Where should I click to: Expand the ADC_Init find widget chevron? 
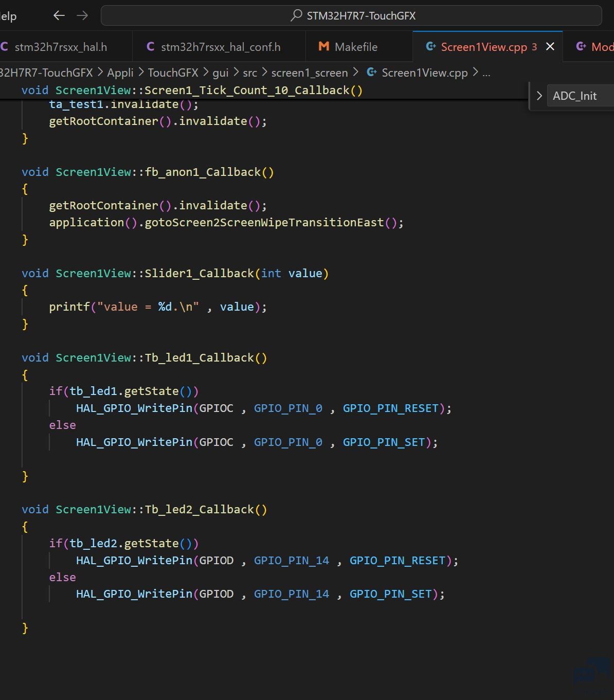point(539,96)
